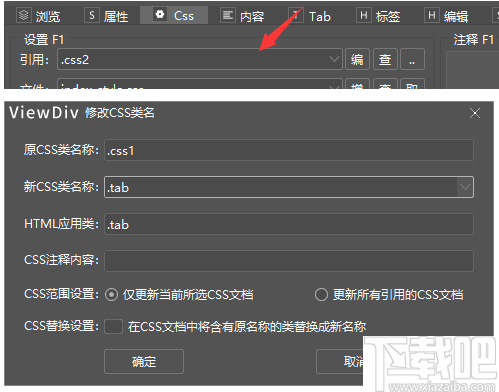Click the lines icon beside 内容
Image resolution: width=499 pixels, height=392 pixels.
tap(228, 15)
